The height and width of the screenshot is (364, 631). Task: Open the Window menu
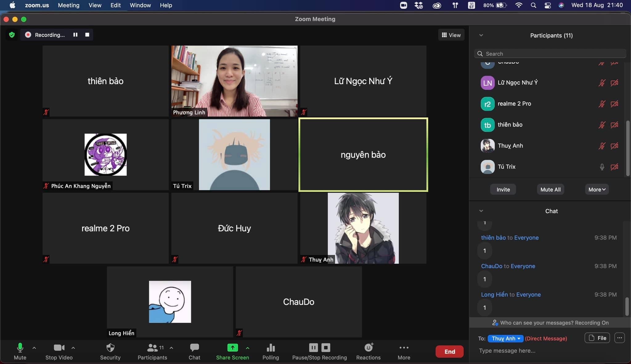coord(140,5)
